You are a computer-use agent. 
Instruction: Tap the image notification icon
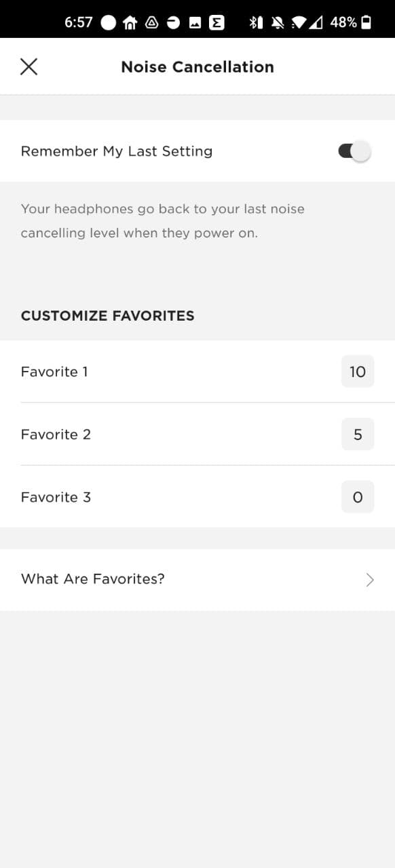(x=195, y=22)
